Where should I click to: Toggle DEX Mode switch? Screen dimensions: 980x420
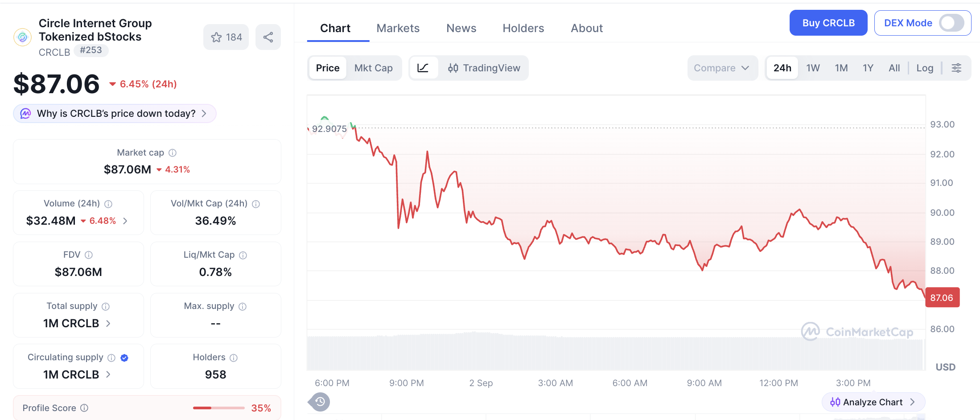tap(951, 23)
